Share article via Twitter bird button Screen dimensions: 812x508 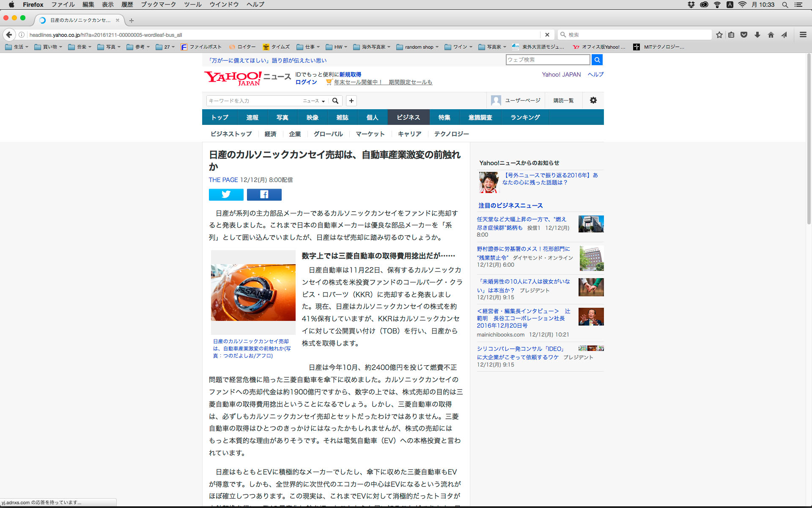(226, 194)
